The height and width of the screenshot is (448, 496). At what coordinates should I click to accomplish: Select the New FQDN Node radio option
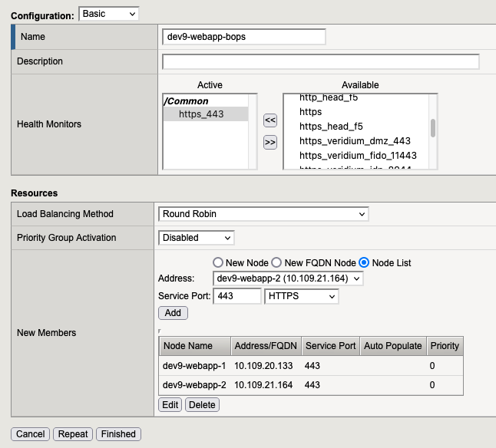[x=277, y=262]
